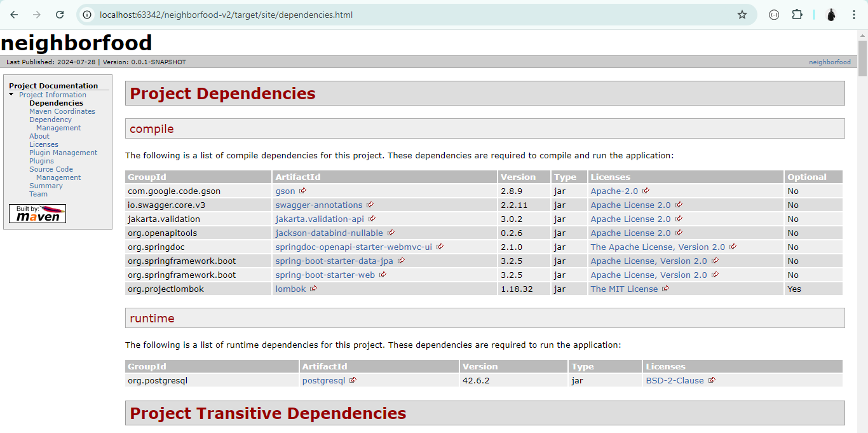Image resolution: width=868 pixels, height=433 pixels.
Task: Open Apache License 2.0 link for swagger-annotations
Action: 630,205
